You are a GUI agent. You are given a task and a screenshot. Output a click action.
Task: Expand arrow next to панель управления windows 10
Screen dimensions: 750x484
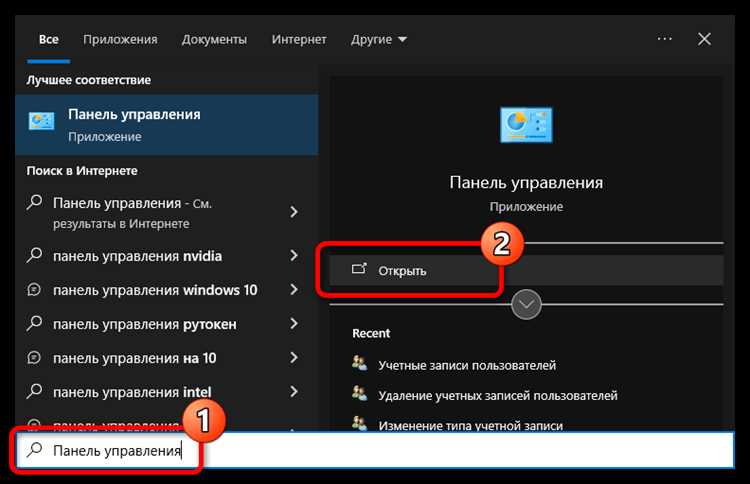point(294,289)
